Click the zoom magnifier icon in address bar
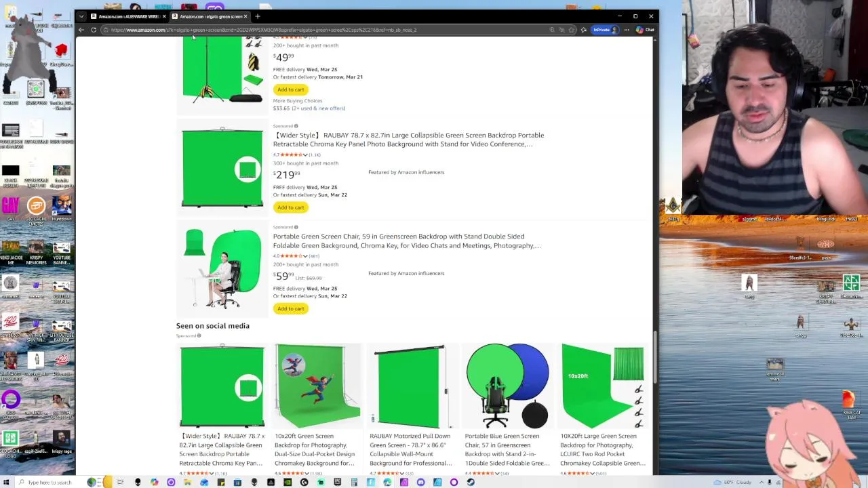Viewport: 868px width, 488px height. pyautogui.click(x=552, y=30)
